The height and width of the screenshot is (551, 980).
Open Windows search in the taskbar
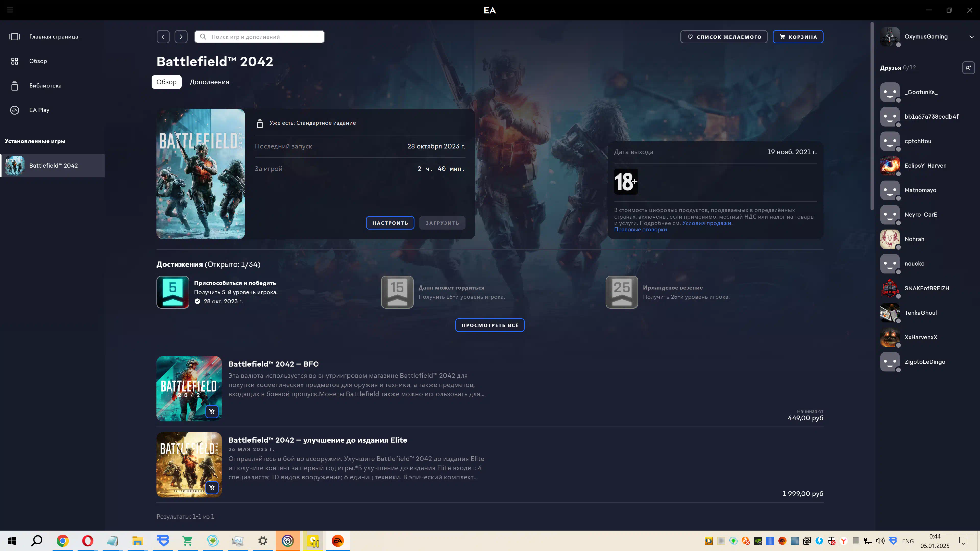[x=37, y=541]
